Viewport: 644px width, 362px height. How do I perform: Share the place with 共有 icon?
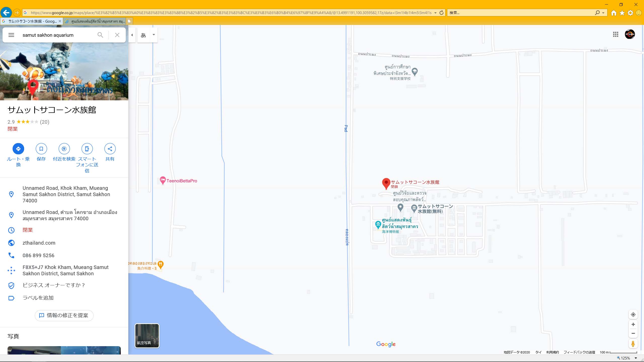(110, 149)
